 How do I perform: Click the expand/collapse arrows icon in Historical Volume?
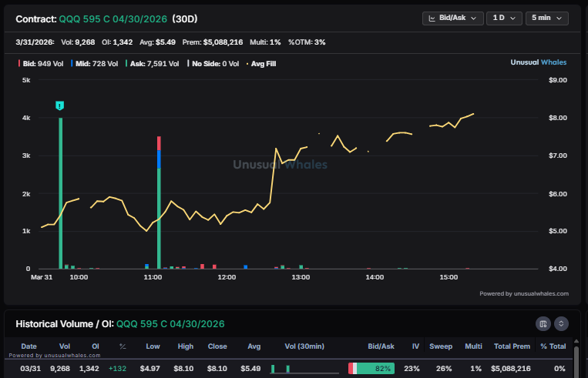(x=561, y=323)
